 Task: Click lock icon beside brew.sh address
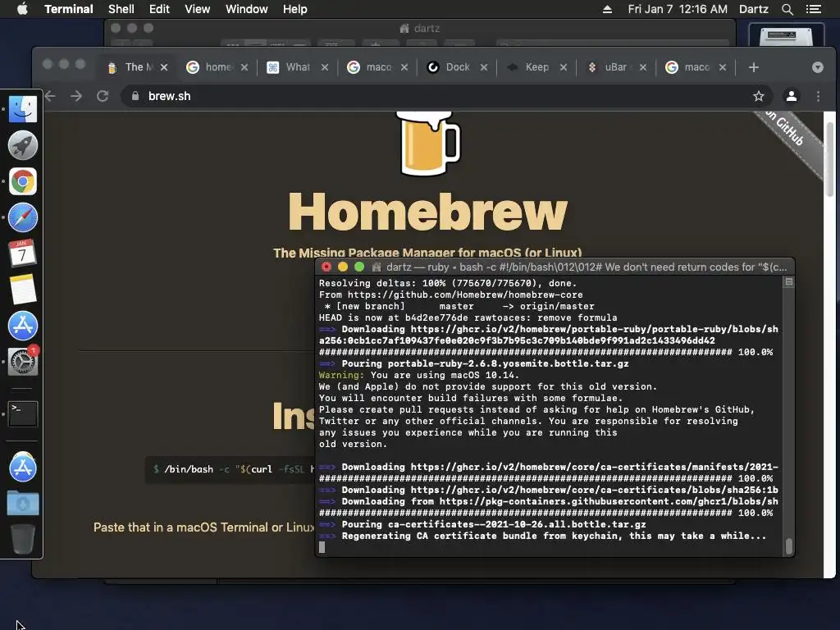click(135, 96)
